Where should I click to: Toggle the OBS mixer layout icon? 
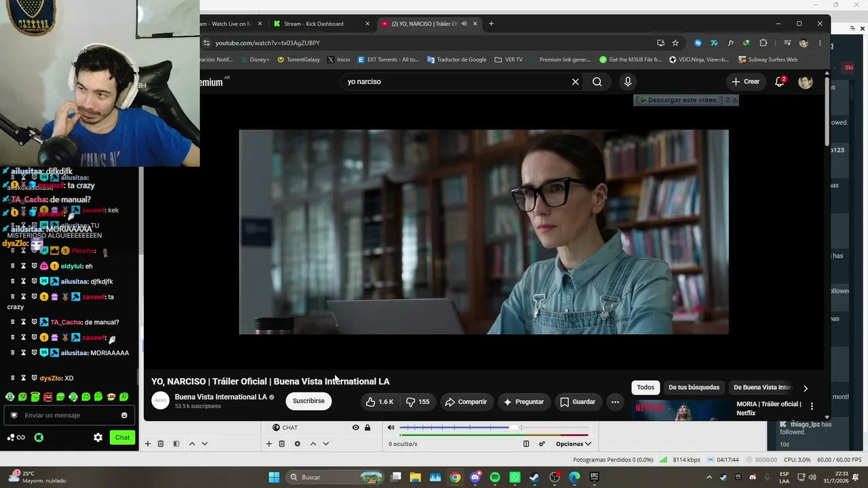(x=526, y=444)
